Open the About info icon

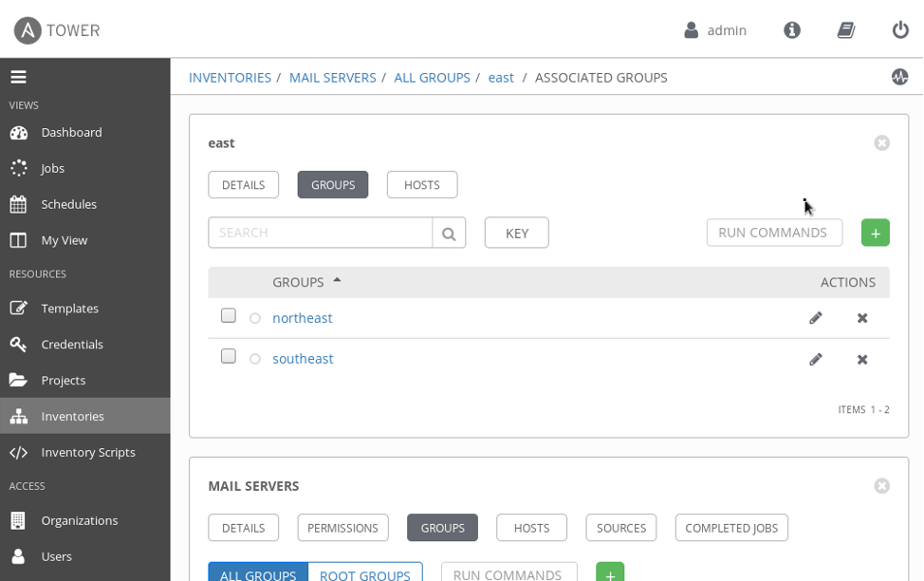click(x=792, y=30)
